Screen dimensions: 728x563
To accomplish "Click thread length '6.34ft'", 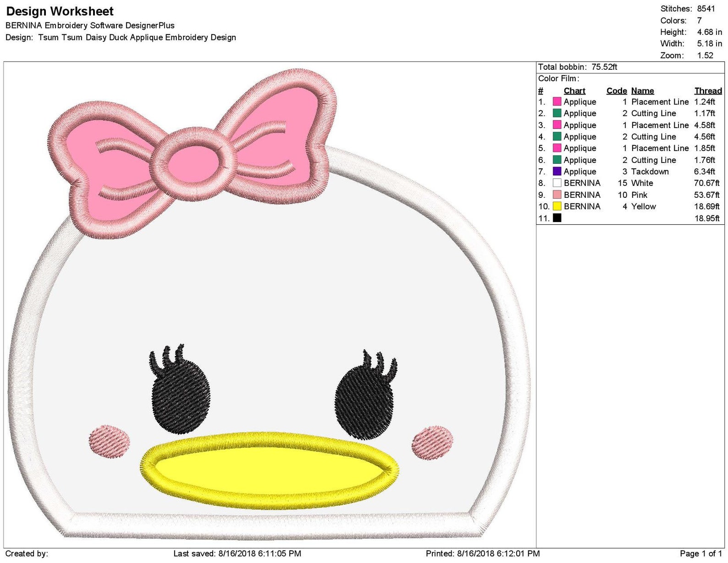I will [x=705, y=172].
